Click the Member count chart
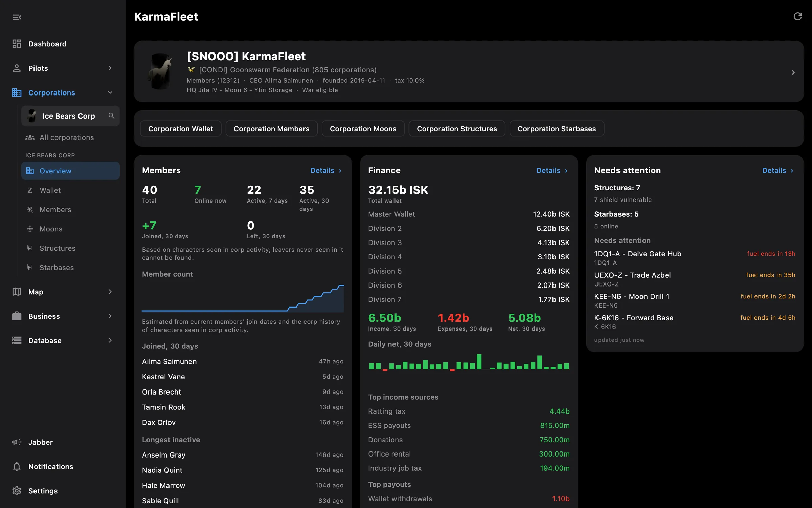812x508 pixels. click(243, 298)
